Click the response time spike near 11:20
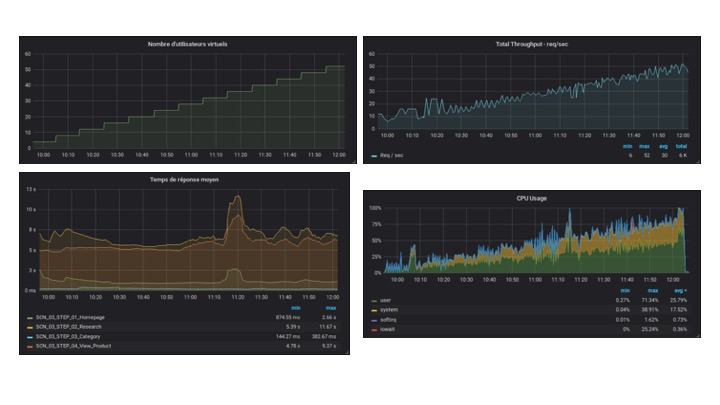Viewport: 720px width, 405px height. (x=237, y=197)
